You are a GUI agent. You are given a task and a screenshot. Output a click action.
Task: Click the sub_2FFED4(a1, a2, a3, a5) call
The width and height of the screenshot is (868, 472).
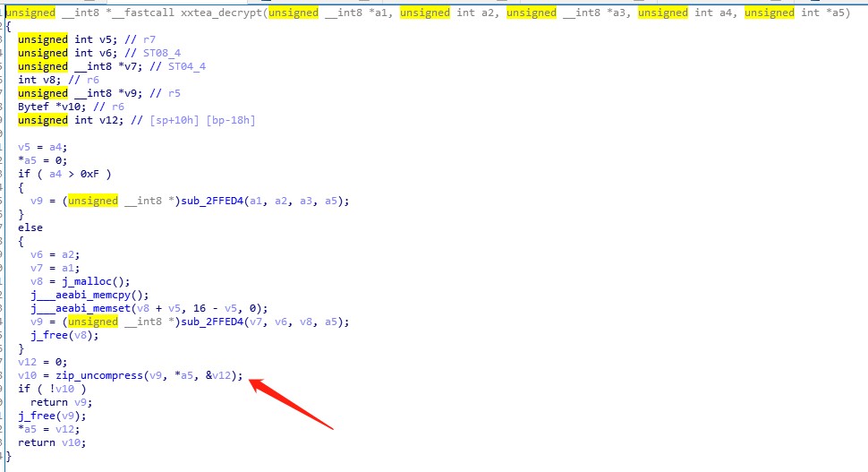(x=265, y=202)
